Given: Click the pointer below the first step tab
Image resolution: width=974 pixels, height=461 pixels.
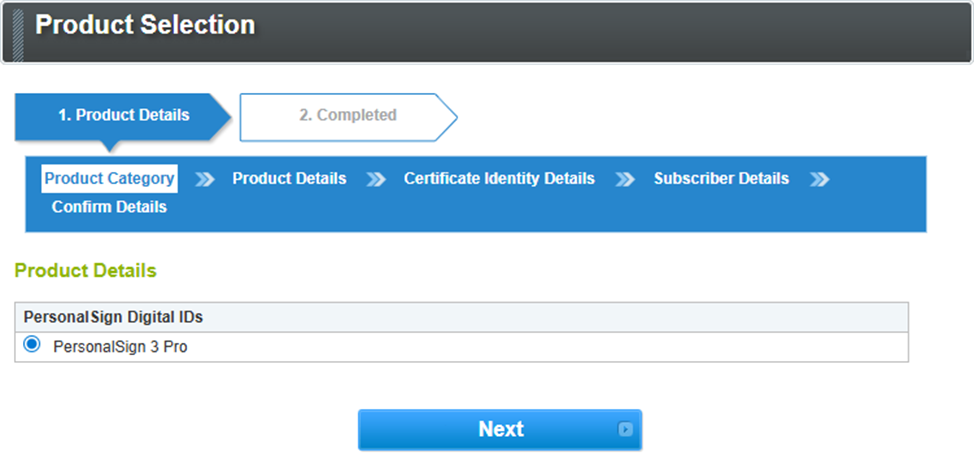Looking at the screenshot, I should pyautogui.click(x=110, y=146).
